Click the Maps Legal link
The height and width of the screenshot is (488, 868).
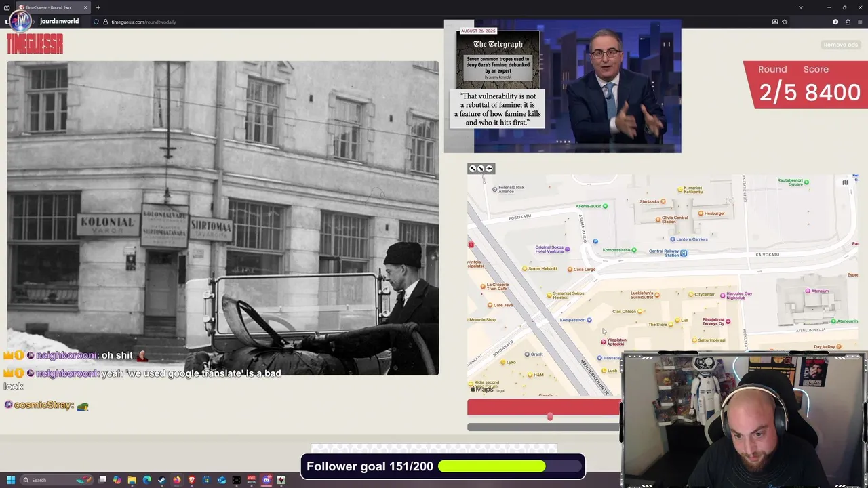(500, 390)
